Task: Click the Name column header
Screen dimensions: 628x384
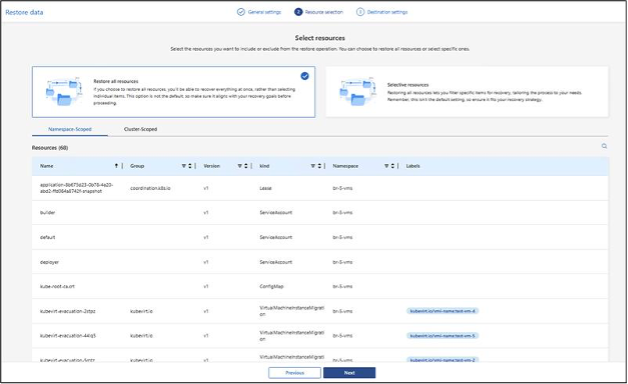Action: pyautogui.click(x=46, y=166)
